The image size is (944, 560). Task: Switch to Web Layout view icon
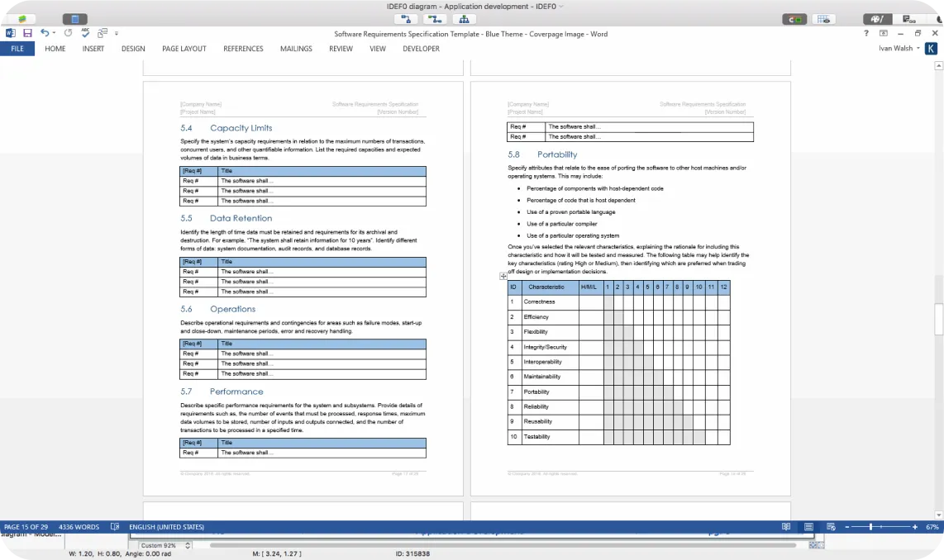(830, 527)
